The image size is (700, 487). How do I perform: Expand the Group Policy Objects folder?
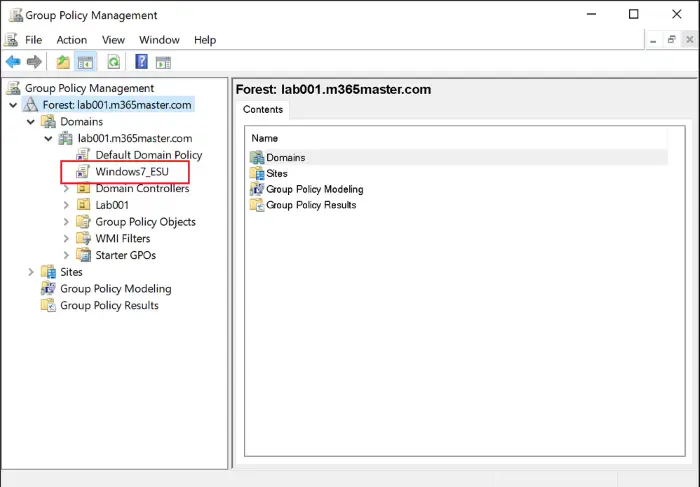point(66,222)
